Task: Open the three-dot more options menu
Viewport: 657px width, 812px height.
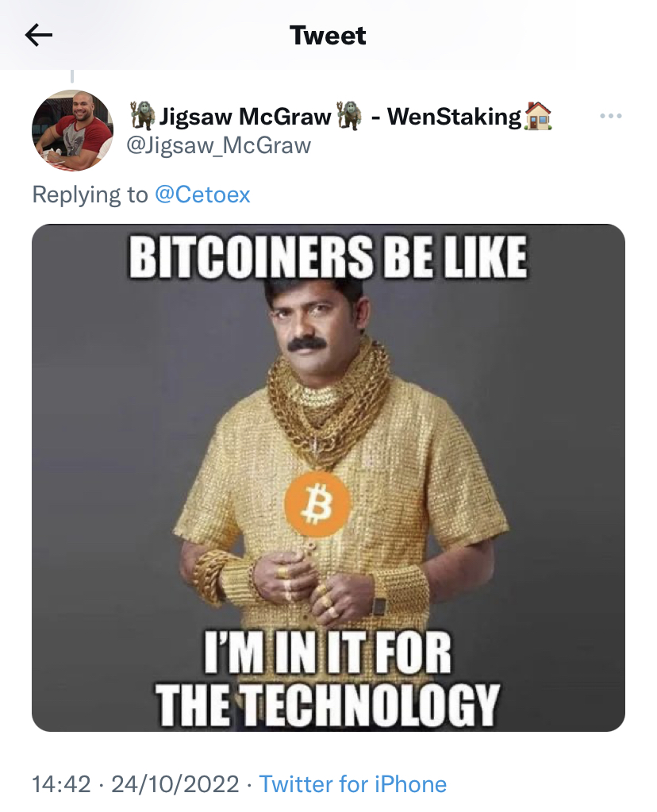Action: click(x=611, y=116)
